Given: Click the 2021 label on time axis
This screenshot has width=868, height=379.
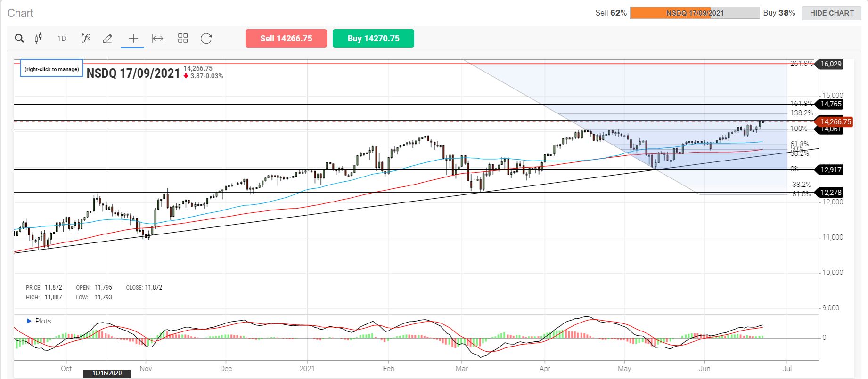Looking at the screenshot, I should click(x=307, y=368).
